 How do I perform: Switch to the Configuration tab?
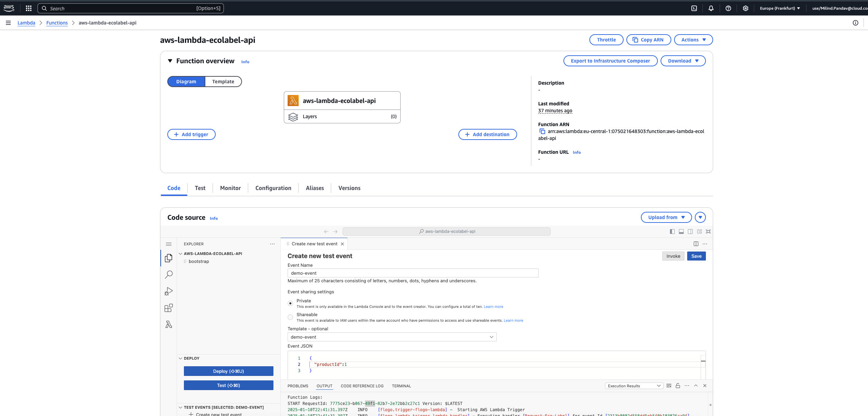[273, 188]
